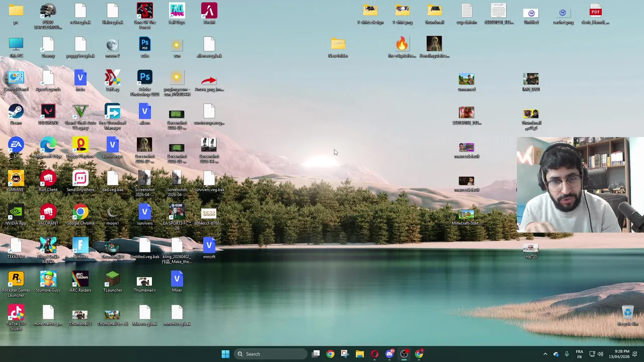The width and height of the screenshot is (644, 362).
Task: Select the EA SPORTS FC 26 shortcut
Action: click(x=177, y=217)
